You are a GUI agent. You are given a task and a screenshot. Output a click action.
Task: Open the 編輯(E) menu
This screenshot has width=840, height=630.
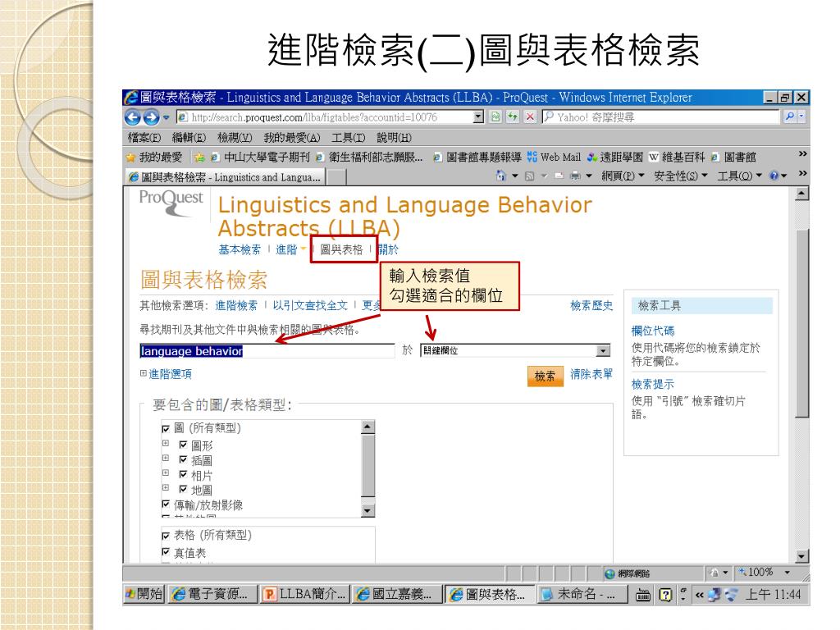point(189,138)
